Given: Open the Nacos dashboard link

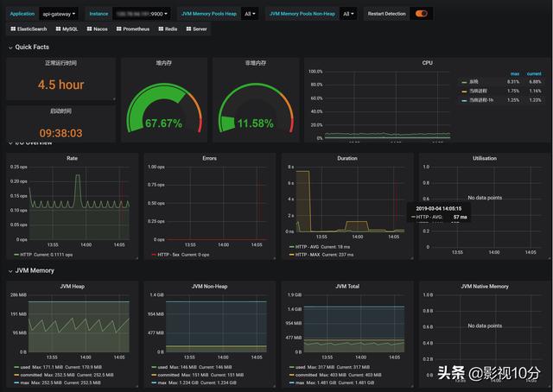Looking at the screenshot, I should pos(97,28).
